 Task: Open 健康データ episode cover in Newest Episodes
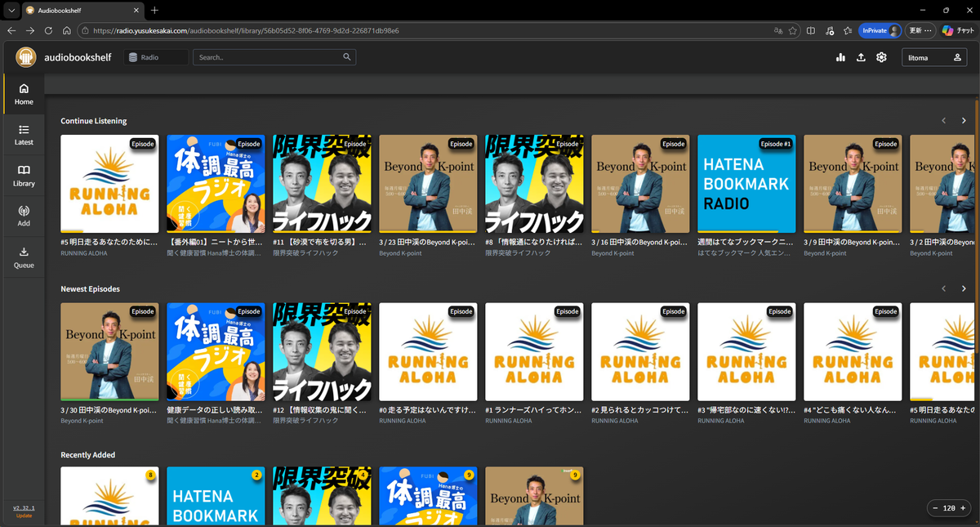216,352
